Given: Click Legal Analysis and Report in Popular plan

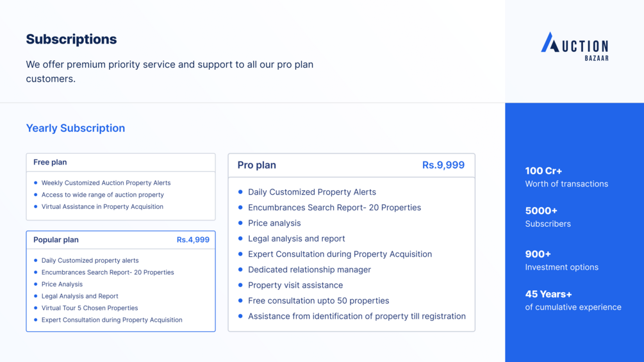Looking at the screenshot, I should click(79, 296).
